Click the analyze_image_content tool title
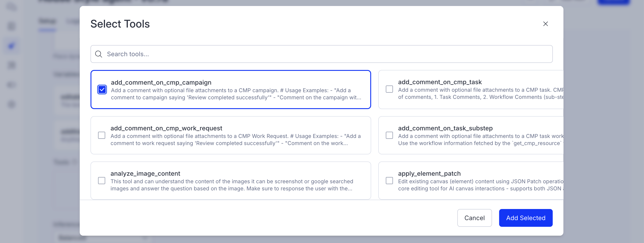 145,173
